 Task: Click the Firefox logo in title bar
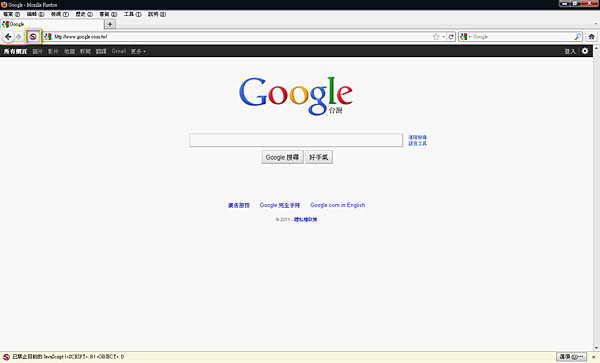coord(4,5)
